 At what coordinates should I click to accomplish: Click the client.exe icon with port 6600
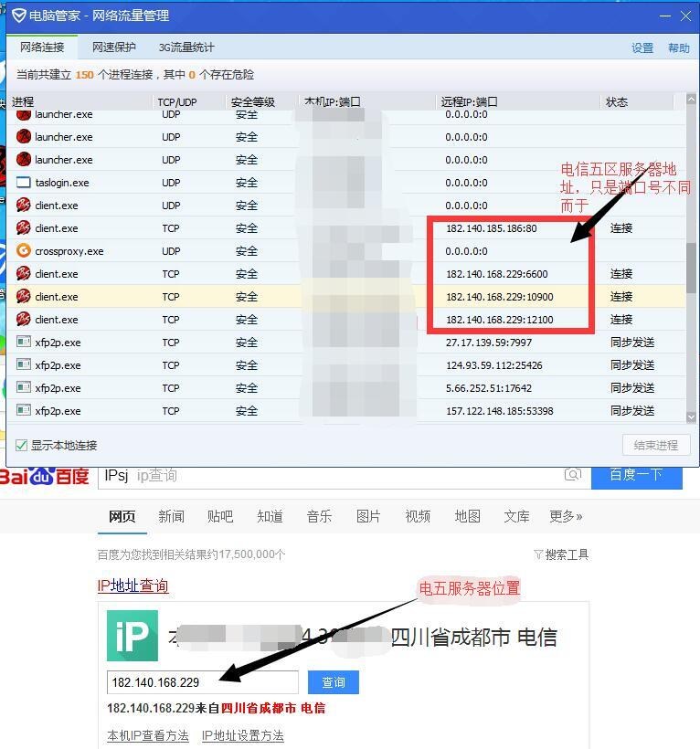tap(23, 274)
